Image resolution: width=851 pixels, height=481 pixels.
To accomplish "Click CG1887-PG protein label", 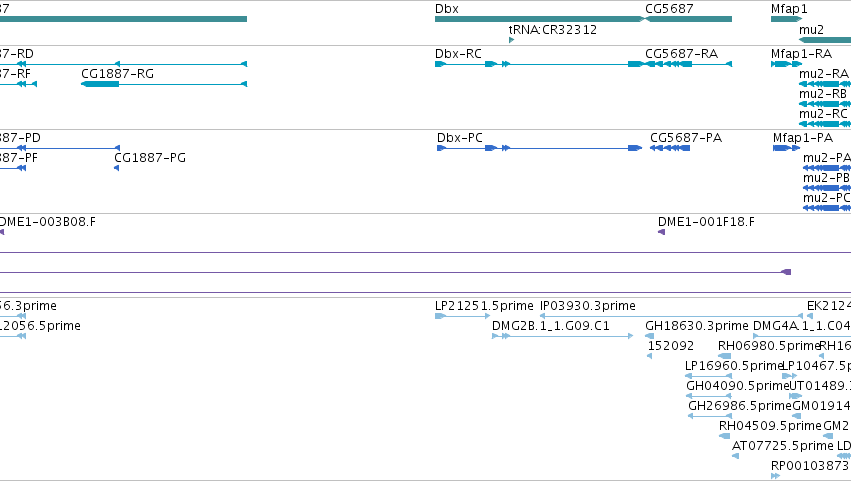I will click(150, 157).
